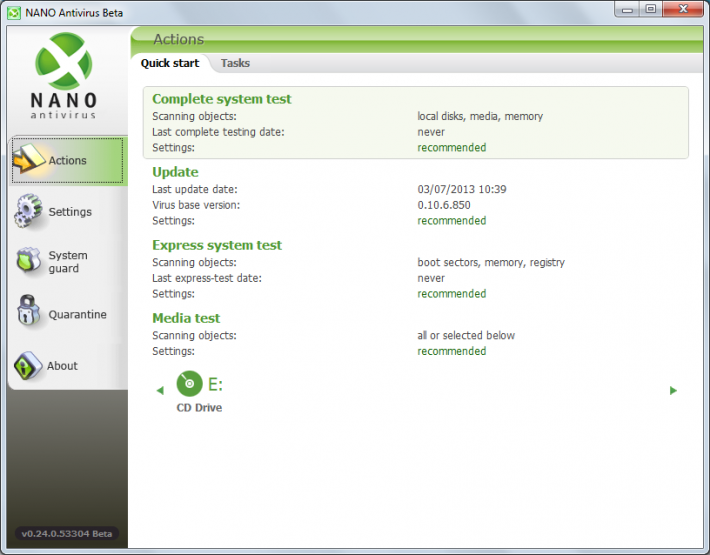
Task: Minimize the NANO Antivirus window
Action: tap(627, 9)
